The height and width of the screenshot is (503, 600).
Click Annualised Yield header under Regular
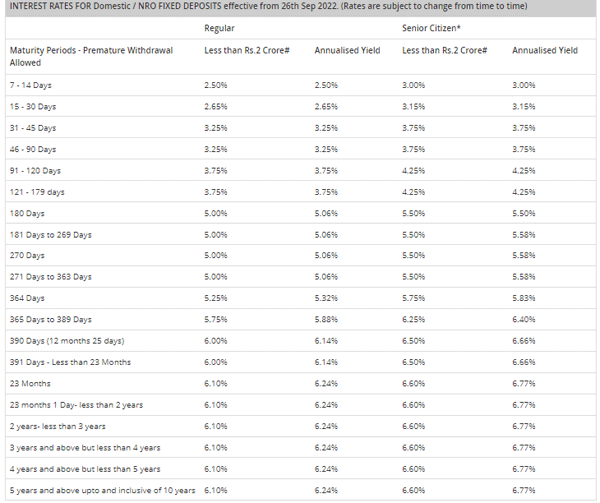(340, 49)
